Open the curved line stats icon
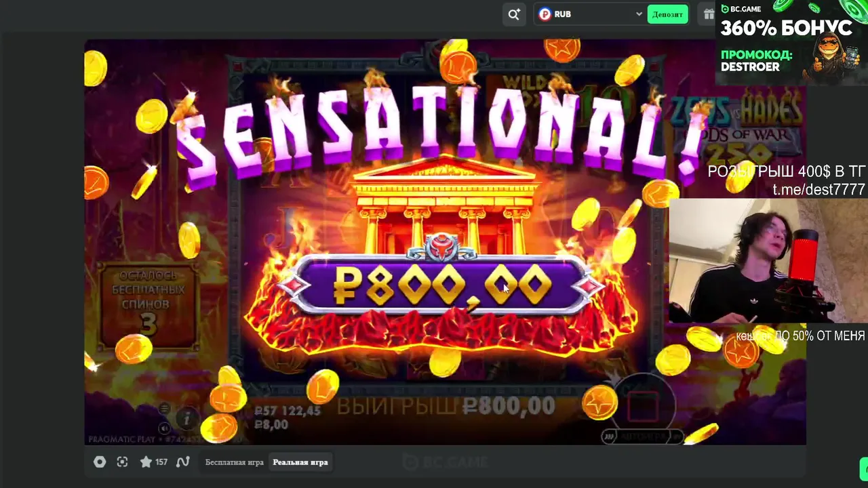Screen dimensions: 868x488 (x=182, y=462)
